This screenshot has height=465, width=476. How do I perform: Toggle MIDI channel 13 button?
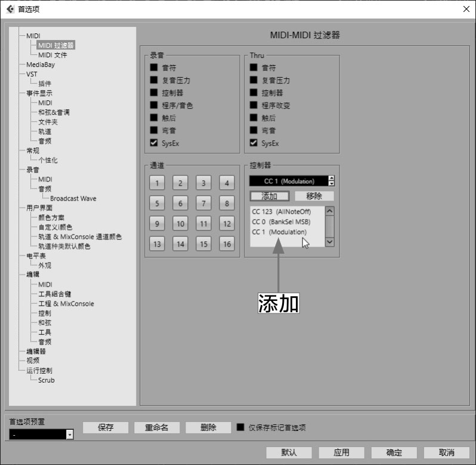[x=157, y=244]
